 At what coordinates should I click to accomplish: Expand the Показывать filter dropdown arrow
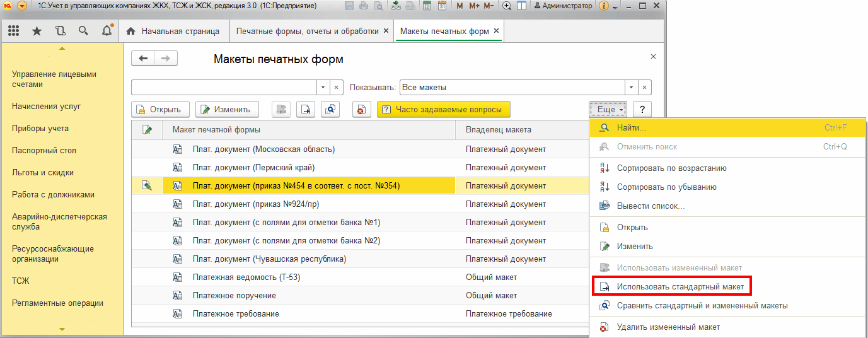pos(632,88)
